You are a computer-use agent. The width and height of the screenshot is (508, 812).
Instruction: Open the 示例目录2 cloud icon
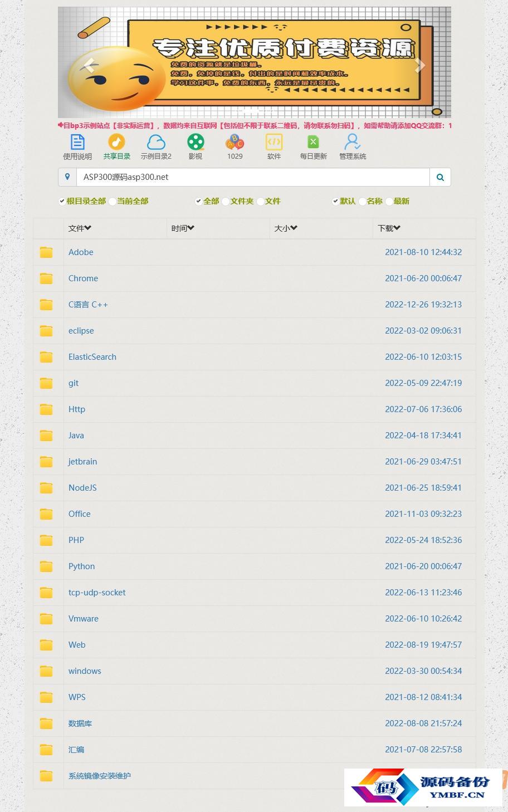pyautogui.click(x=156, y=142)
